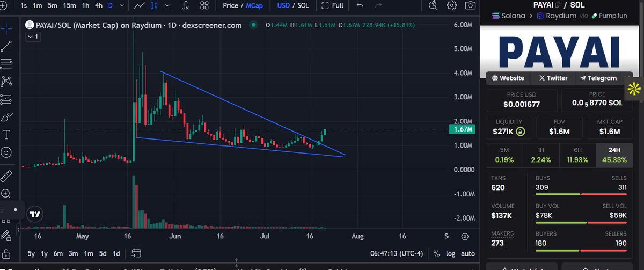Set the chart range to 5d

coord(102,253)
